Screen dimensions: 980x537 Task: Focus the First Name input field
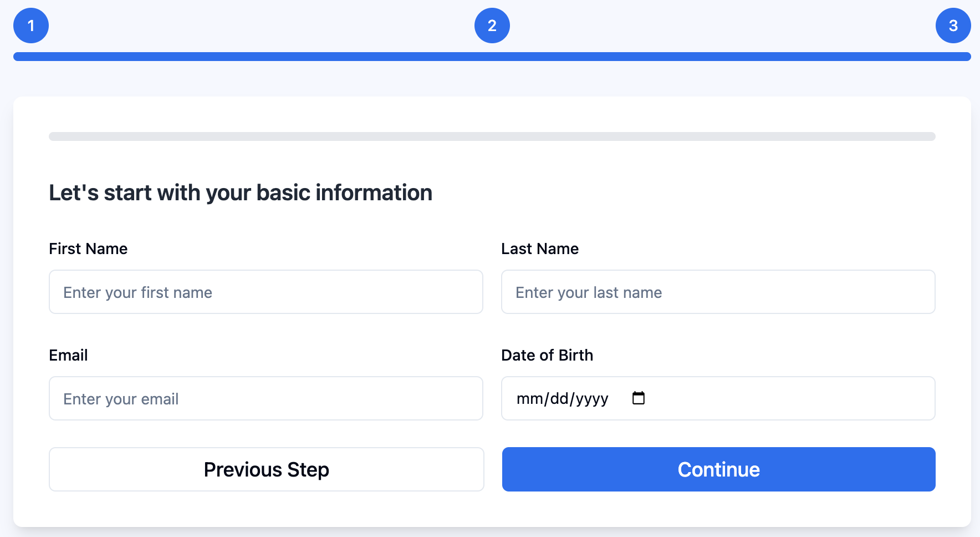266,292
